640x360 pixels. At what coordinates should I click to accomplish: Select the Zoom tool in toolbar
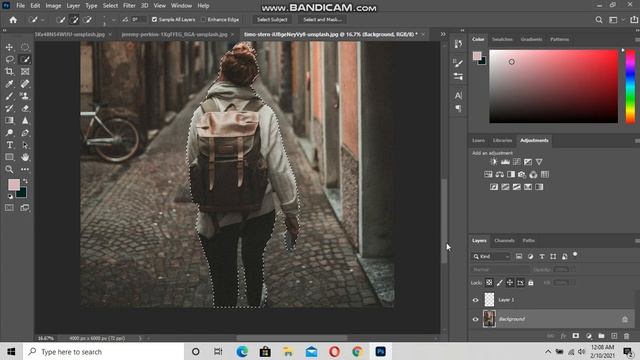click(x=9, y=169)
